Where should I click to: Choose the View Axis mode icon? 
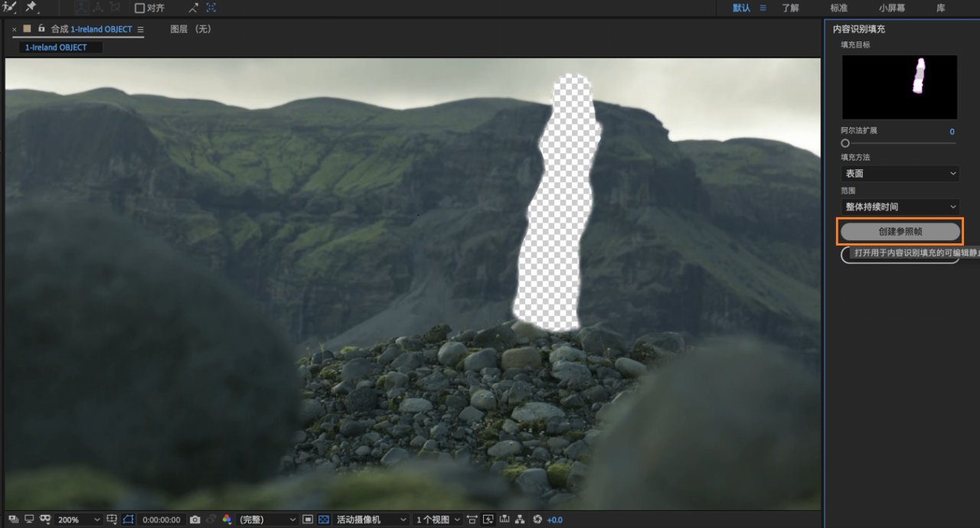click(116, 8)
